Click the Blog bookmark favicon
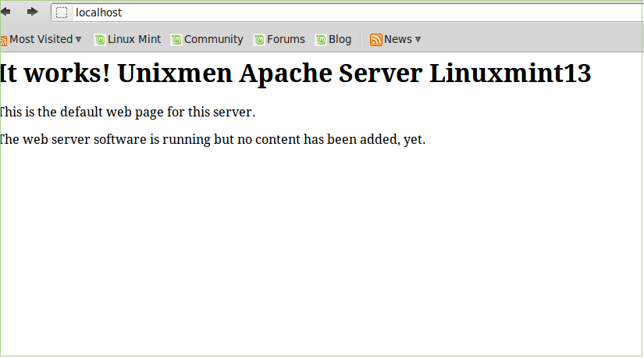This screenshot has height=358, width=644. (321, 40)
